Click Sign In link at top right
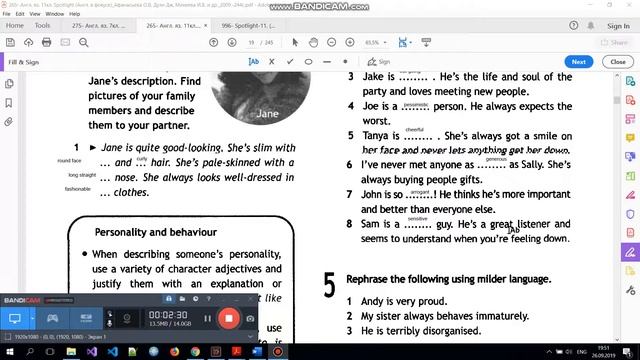Image resolution: width=640 pixels, height=360 pixels. point(618,26)
